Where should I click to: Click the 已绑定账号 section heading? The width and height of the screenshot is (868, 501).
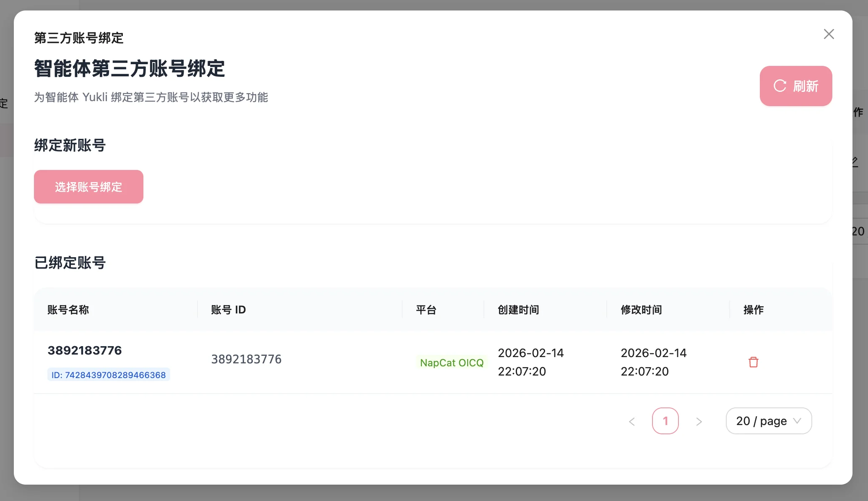70,263
